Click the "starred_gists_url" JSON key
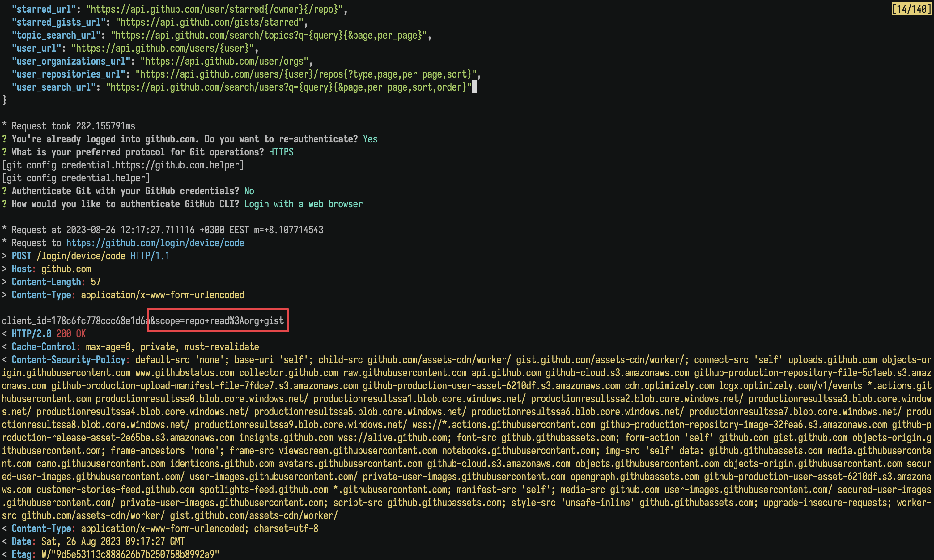The image size is (934, 560). point(58,22)
